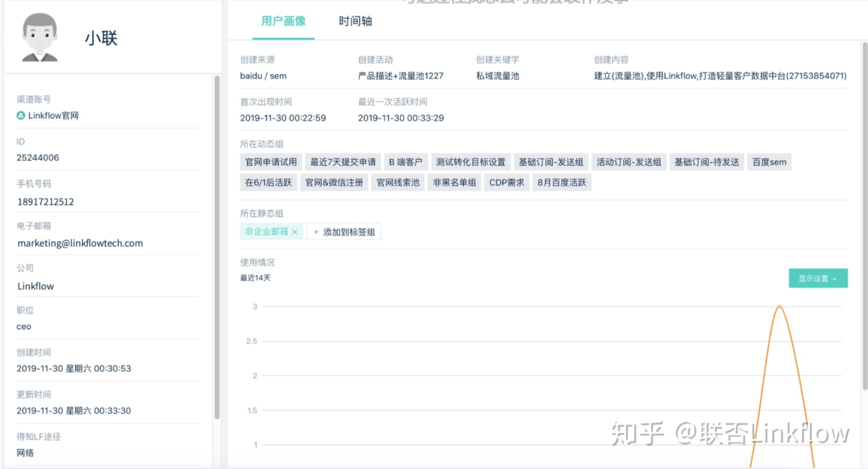The height and width of the screenshot is (469, 868).
Task: Select the 在6/1后活跃 tag
Action: point(268,182)
